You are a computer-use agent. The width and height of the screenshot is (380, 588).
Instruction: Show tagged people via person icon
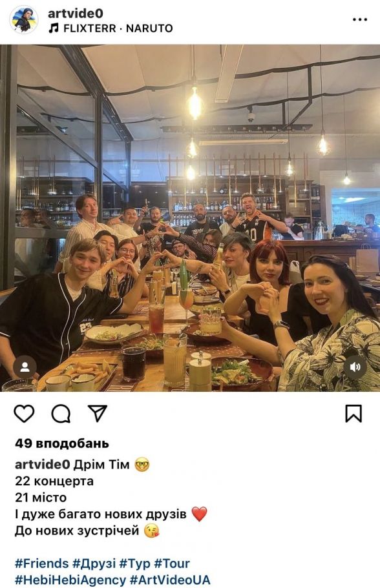25,367
